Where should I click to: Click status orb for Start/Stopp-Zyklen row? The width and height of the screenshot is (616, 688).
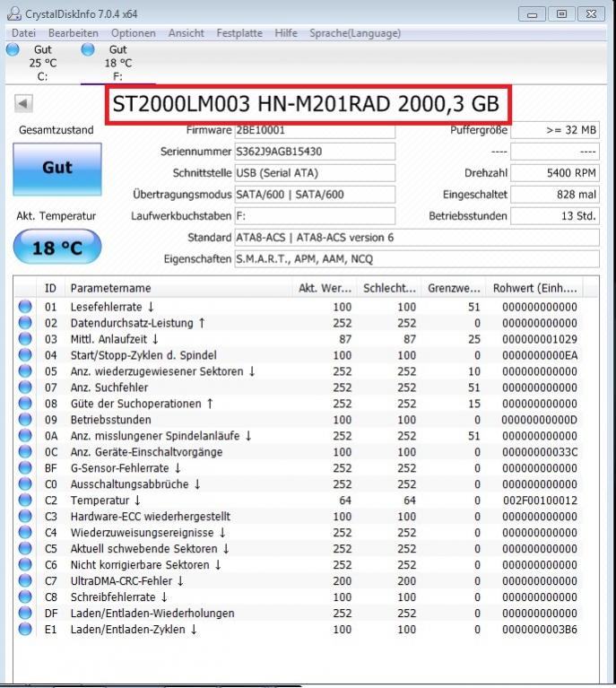click(25, 355)
